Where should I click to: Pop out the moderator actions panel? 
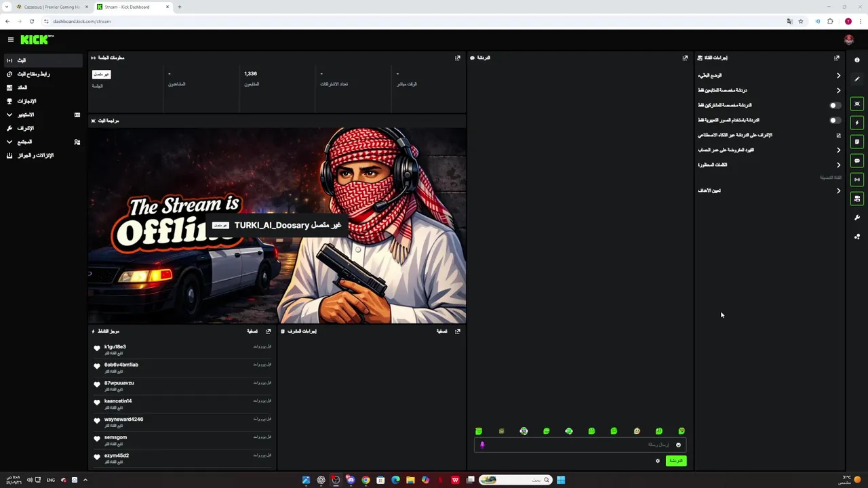[x=458, y=331]
